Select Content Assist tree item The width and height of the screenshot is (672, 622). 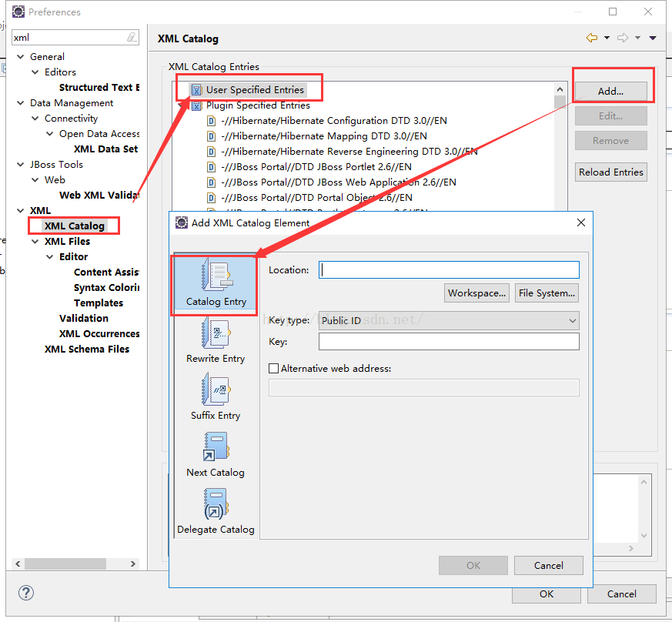click(x=106, y=273)
